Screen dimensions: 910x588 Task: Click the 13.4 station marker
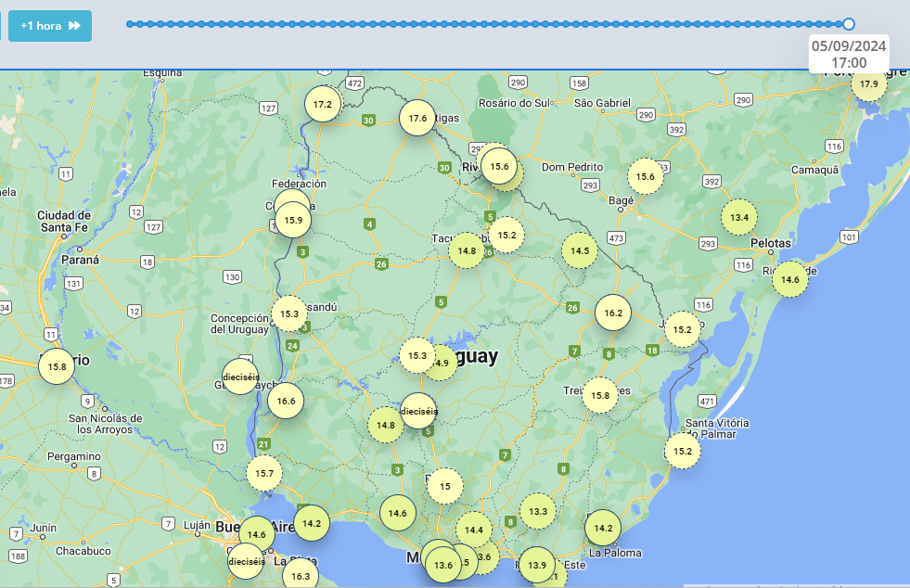(739, 217)
